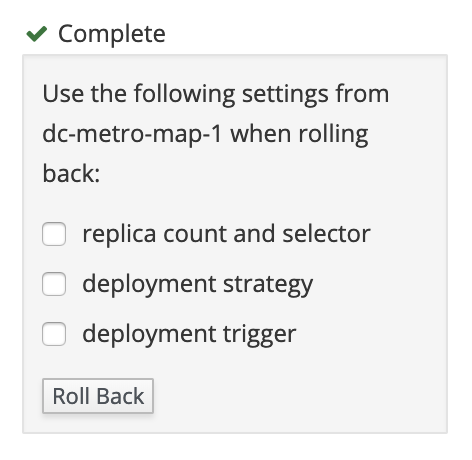
Task: Click the word 'replica' in first option
Action: tap(119, 235)
